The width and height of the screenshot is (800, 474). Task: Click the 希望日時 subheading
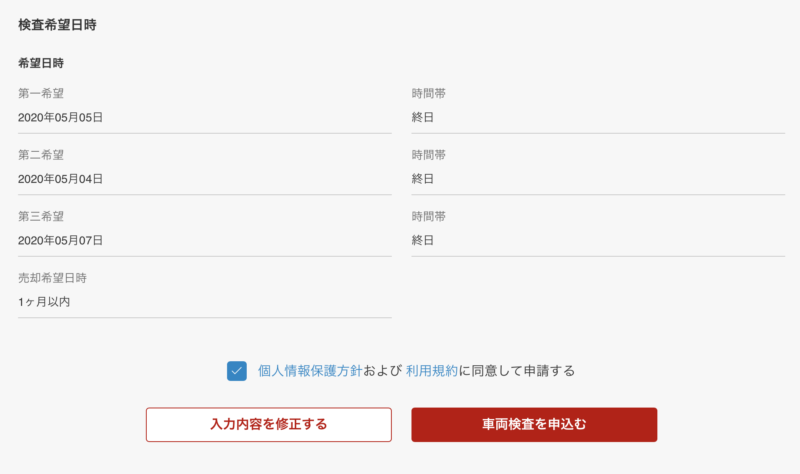pyautogui.click(x=41, y=63)
